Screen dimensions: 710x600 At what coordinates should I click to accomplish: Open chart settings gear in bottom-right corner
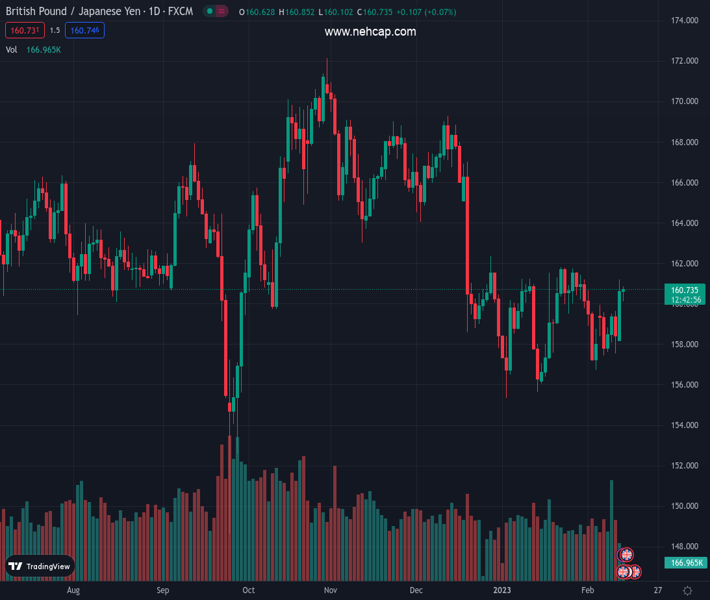pyautogui.click(x=688, y=591)
